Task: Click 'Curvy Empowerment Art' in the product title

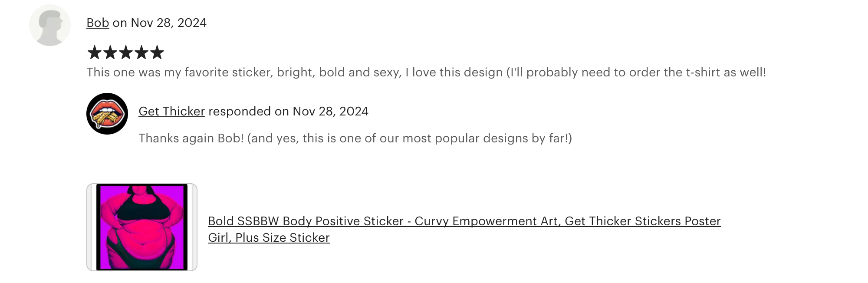Action: [x=486, y=221]
